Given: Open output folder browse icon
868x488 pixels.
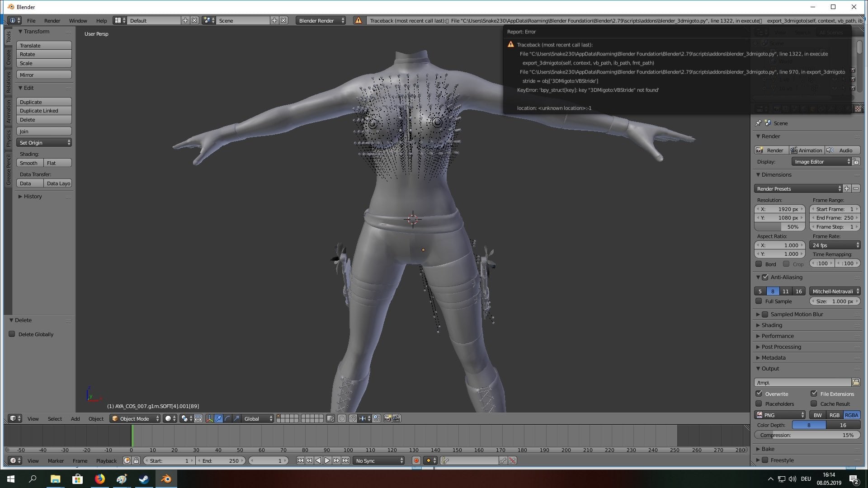Looking at the screenshot, I should pos(856,382).
